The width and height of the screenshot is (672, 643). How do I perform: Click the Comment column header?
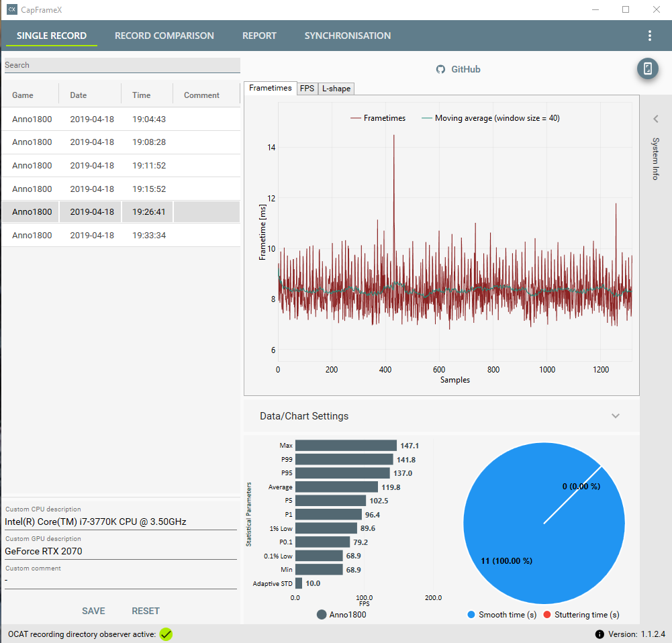[x=201, y=95]
